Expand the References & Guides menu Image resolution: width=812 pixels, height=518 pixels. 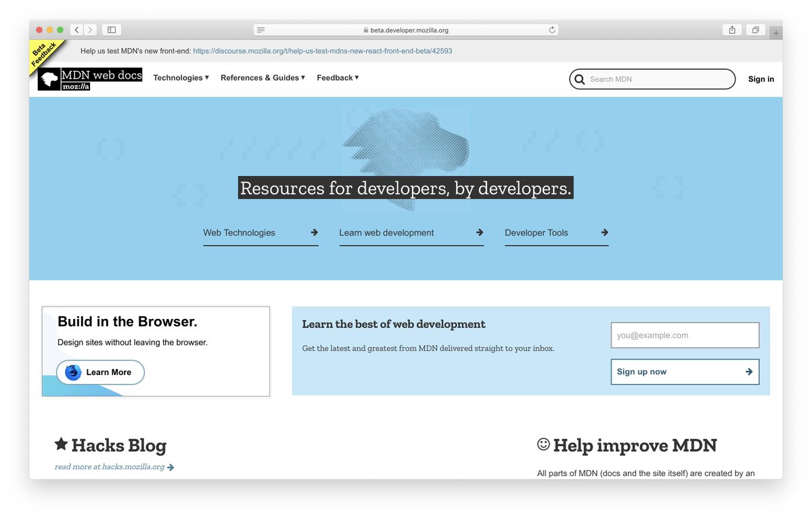[263, 78]
